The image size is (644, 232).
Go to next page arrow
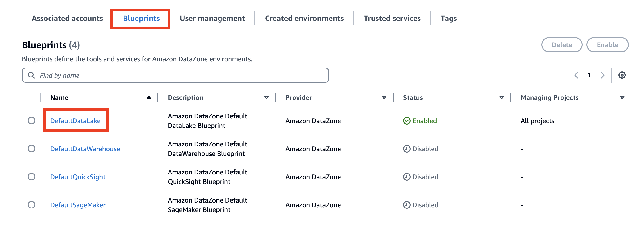pyautogui.click(x=603, y=75)
